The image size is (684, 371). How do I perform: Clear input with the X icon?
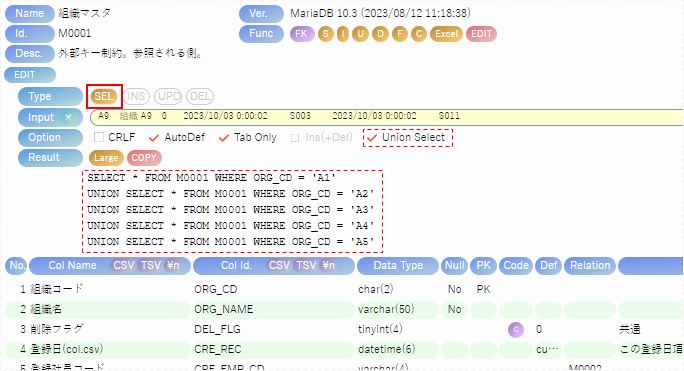[68, 117]
